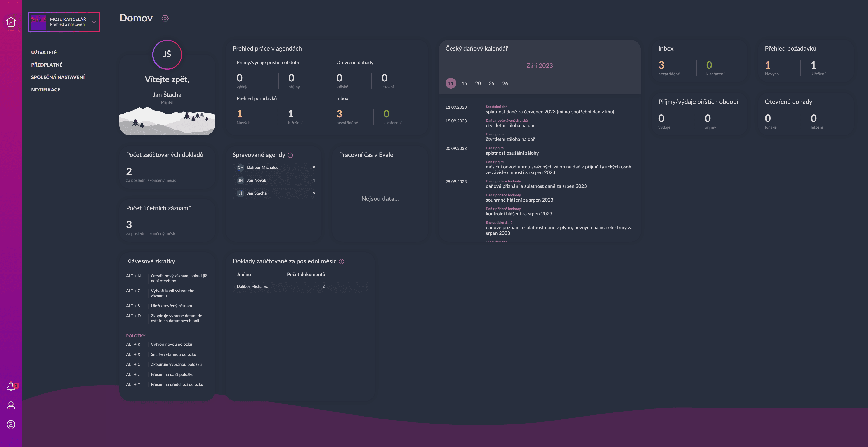Image resolution: width=868 pixels, height=447 pixels.
Task: Click the JŠ avatar circle above Vítejte zpět
Action: [167, 54]
